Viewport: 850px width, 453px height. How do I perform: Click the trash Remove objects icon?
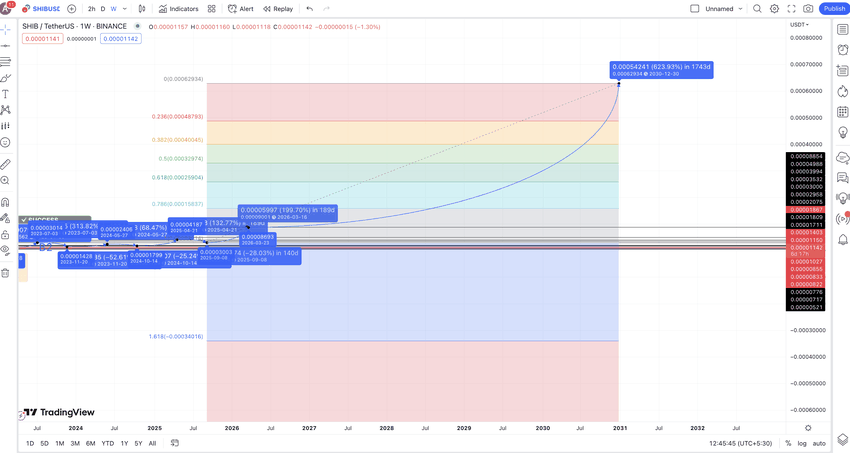click(x=5, y=273)
